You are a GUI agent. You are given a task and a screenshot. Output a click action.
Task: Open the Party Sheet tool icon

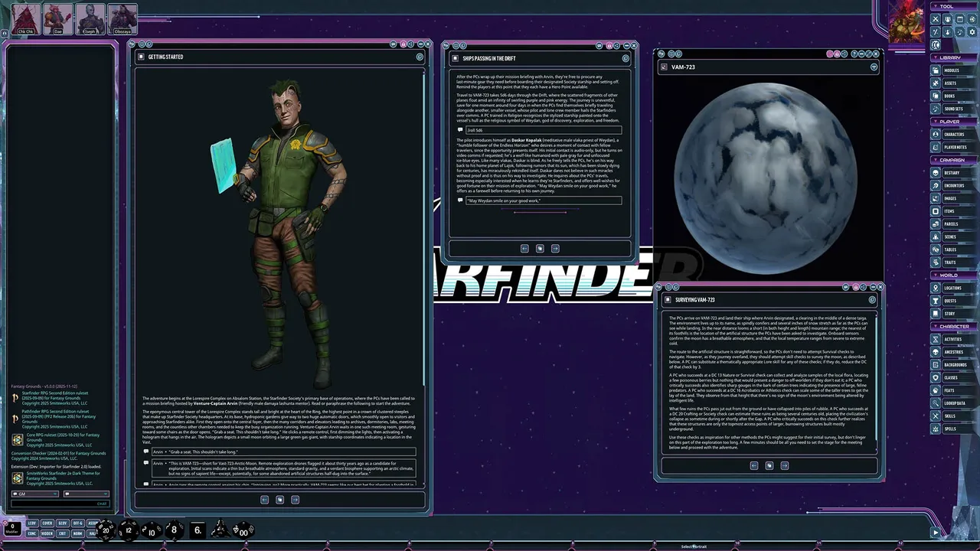(x=948, y=19)
